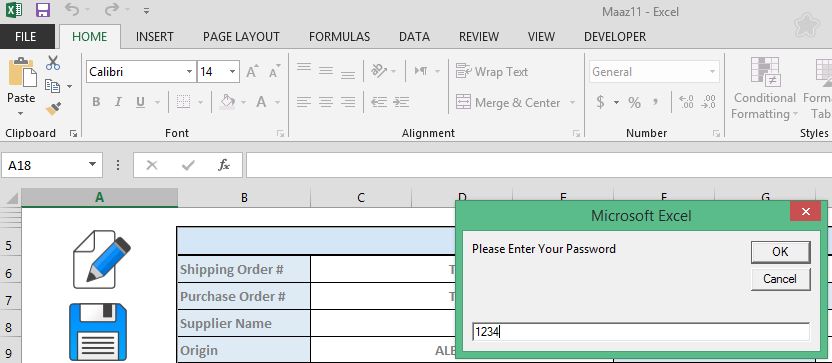Toggle Italic formatting
This screenshot has width=832, height=363.
click(118, 102)
